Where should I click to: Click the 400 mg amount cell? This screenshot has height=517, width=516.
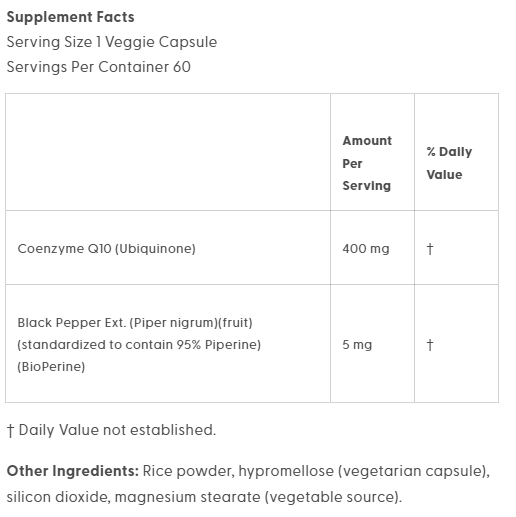point(366,249)
